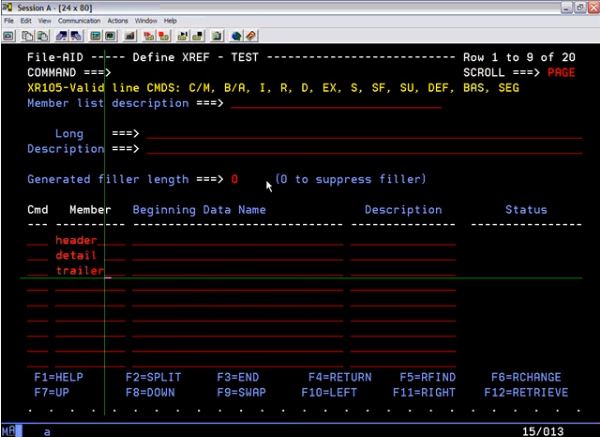Click Generated filler length value 0
600x437 pixels.
click(235, 179)
